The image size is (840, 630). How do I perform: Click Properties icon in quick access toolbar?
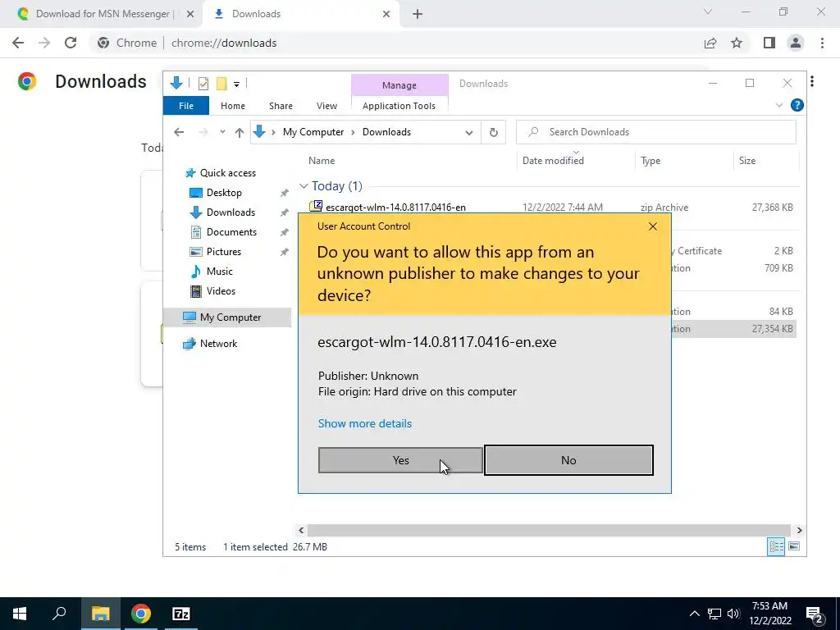coord(203,83)
